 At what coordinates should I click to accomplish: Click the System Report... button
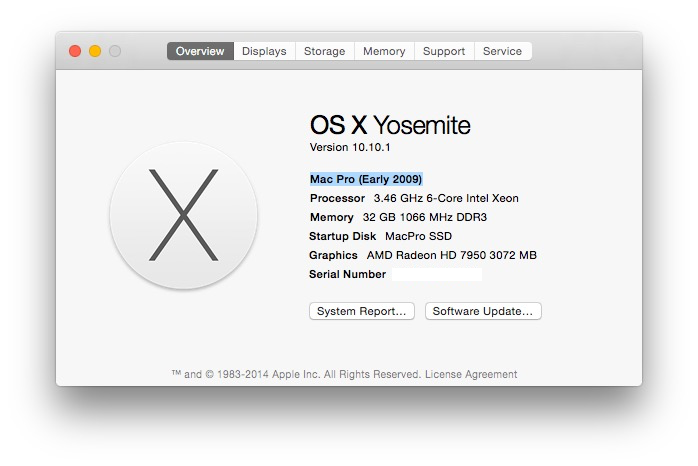[x=362, y=311]
